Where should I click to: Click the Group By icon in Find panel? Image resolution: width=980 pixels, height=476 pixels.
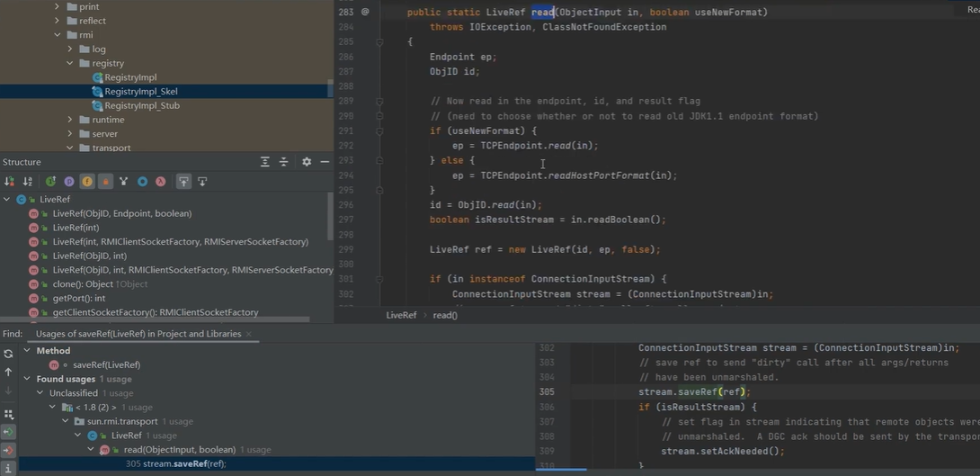click(9, 415)
